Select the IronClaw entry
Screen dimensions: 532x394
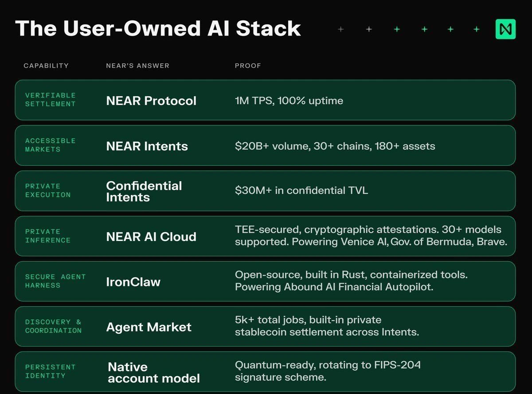pyautogui.click(x=133, y=282)
